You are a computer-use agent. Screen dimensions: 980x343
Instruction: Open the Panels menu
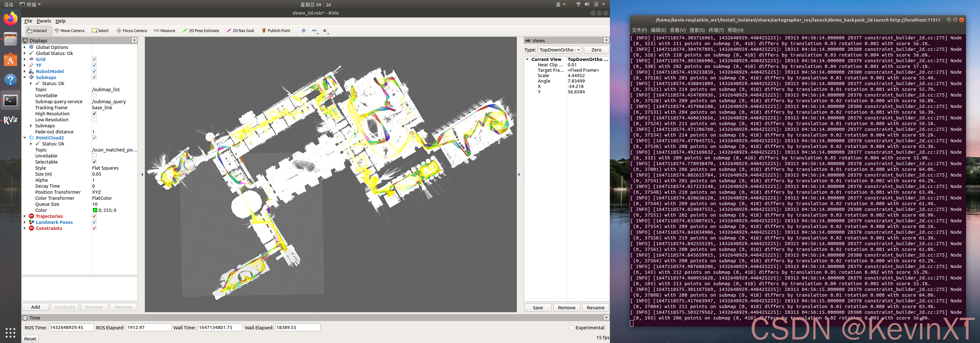coord(44,21)
